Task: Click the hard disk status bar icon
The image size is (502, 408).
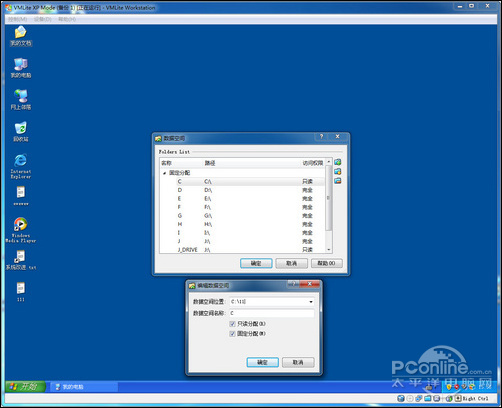Action: click(401, 398)
